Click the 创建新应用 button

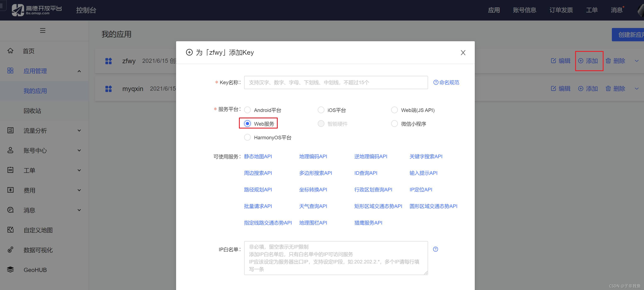tap(628, 35)
